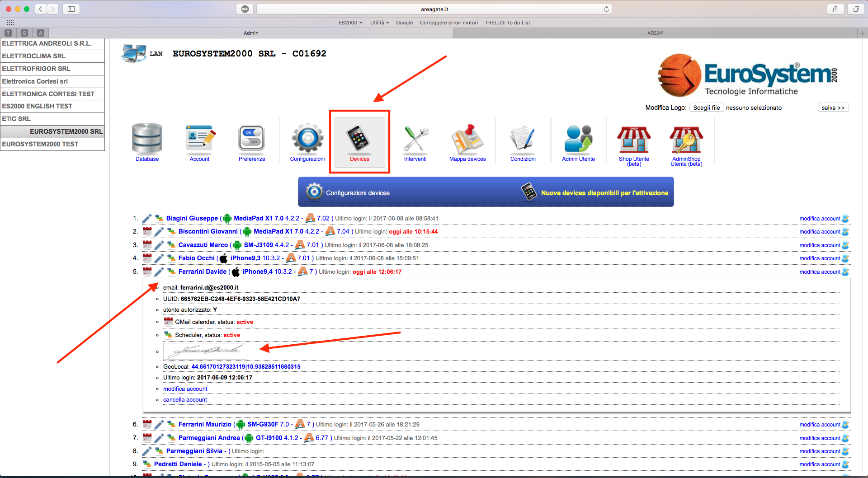This screenshot has width=868, height=478.
Task: Click the calendar icon for Biscontini Giovanni
Action: point(147,231)
